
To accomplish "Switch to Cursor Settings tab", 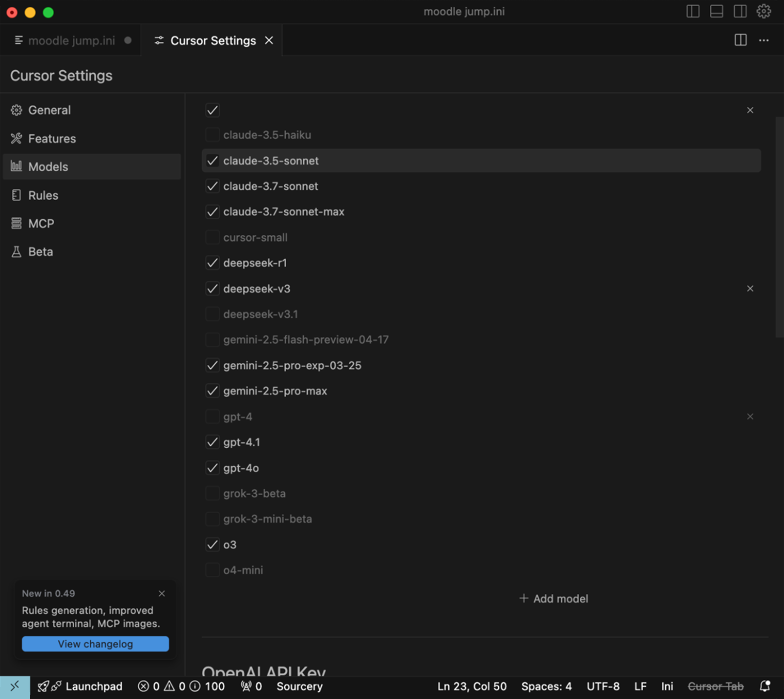I will pos(213,40).
